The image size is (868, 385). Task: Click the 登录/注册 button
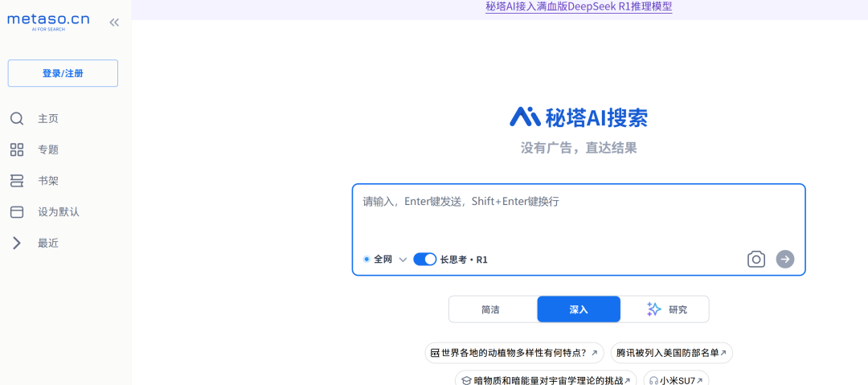[x=63, y=73]
